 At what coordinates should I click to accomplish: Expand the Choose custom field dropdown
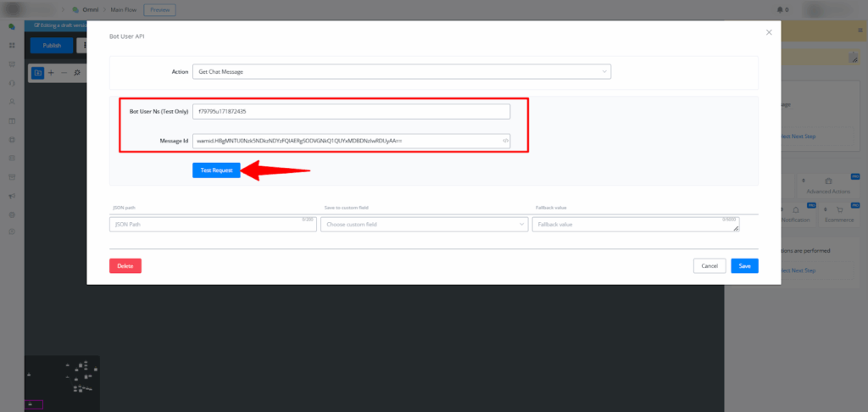[424, 225]
